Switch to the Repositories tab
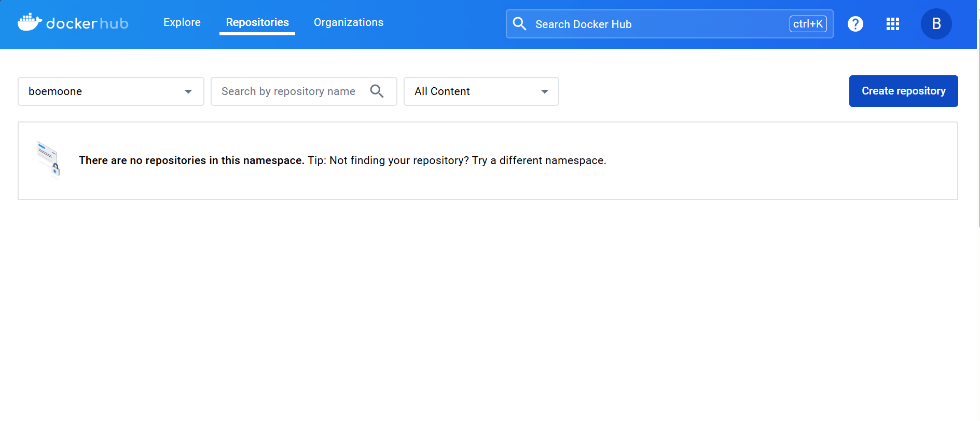 (x=257, y=22)
